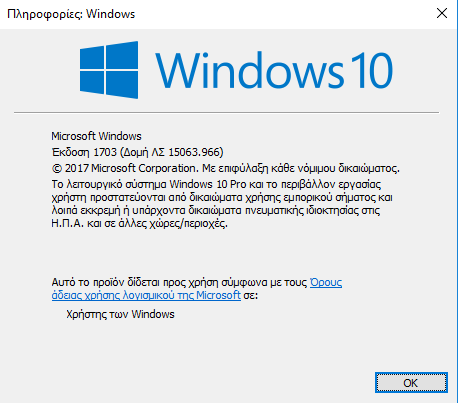This screenshot has width=458, height=403.
Task: Click the Έκδοση 1703 version text
Action: point(84,152)
